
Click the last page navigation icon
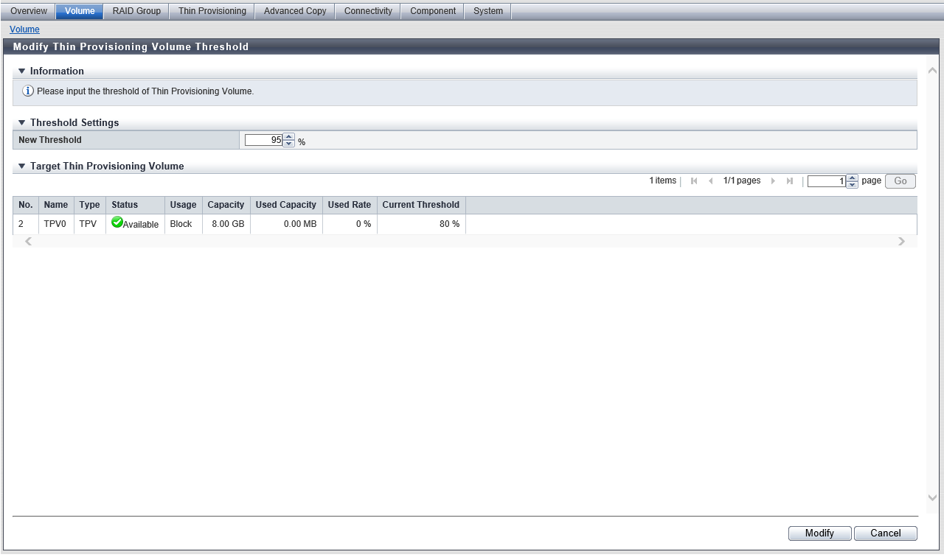(790, 181)
